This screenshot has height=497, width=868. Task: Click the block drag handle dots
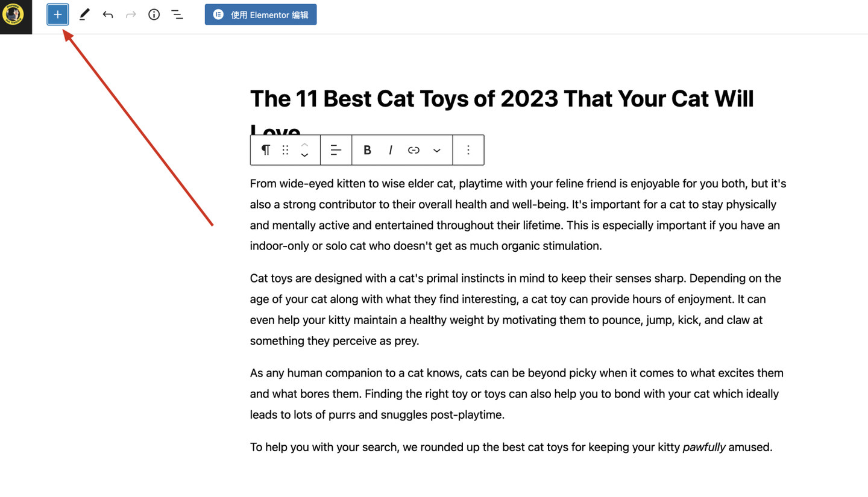pyautogui.click(x=286, y=150)
